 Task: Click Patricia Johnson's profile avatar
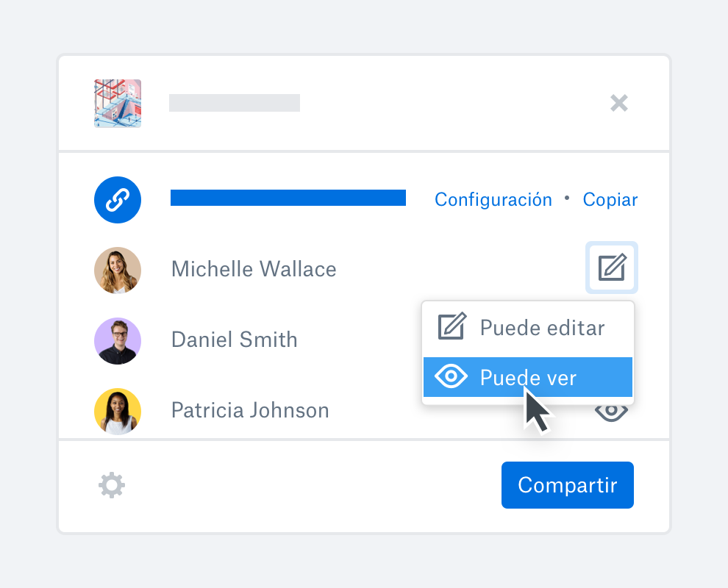click(x=118, y=411)
